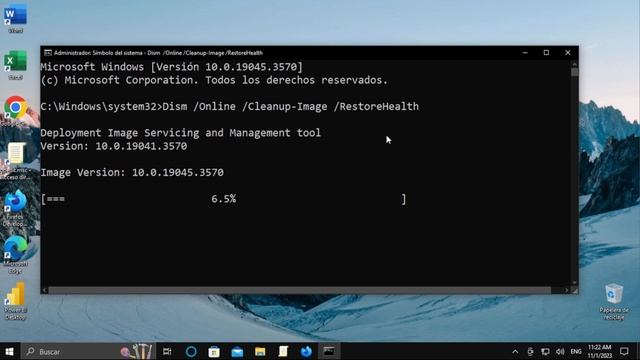Launch Power BI Desktop shortcut
This screenshot has width=640, height=360.
16,300
